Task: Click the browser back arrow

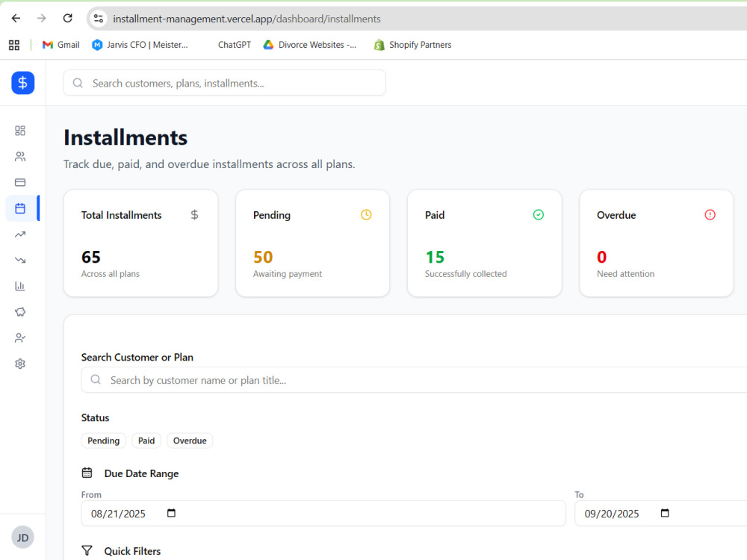Action: click(16, 19)
